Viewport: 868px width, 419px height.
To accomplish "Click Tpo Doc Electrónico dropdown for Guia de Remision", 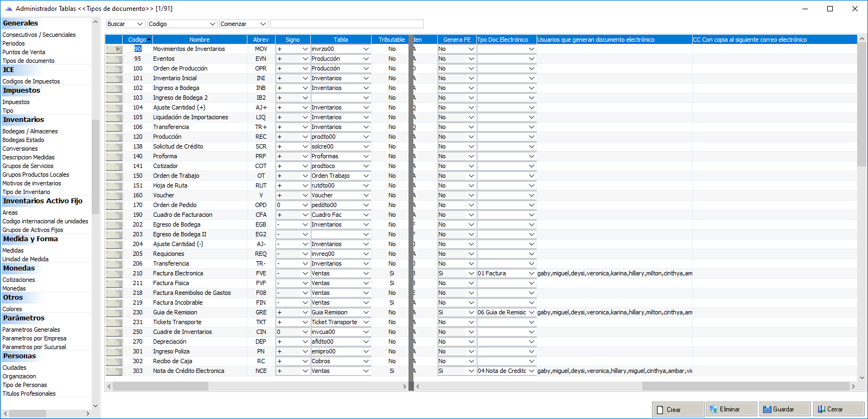I will 531,313.
